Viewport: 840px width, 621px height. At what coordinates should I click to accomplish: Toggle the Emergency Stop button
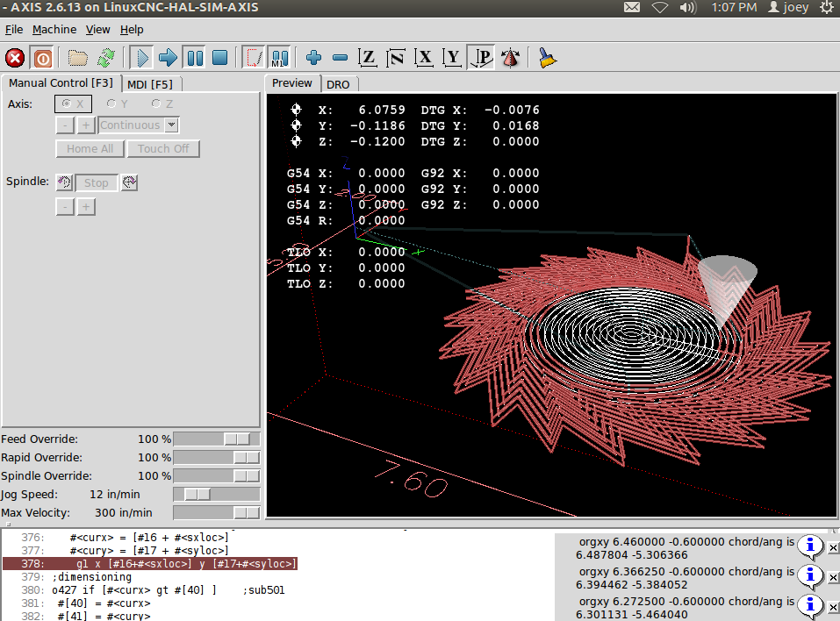(15, 59)
